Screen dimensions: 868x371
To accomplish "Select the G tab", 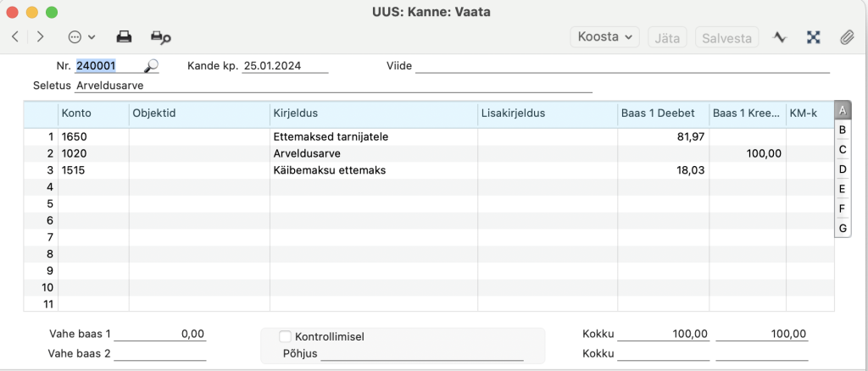I will 842,228.
